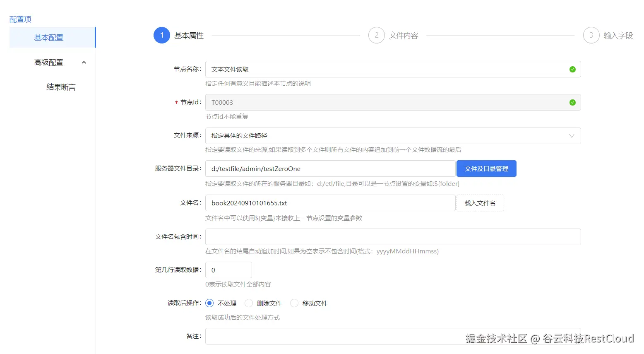
Task: Open the 文件来源 dropdown
Action: pyautogui.click(x=393, y=135)
